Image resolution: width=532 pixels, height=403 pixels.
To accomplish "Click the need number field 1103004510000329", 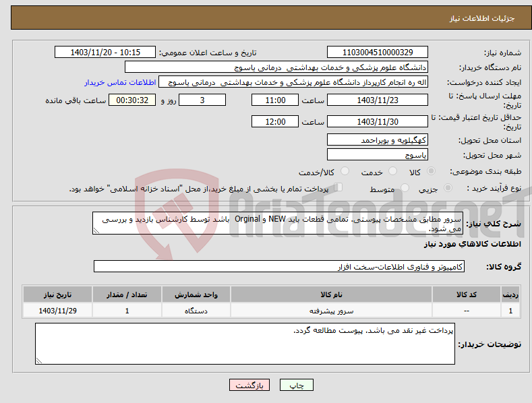I will [378, 53].
